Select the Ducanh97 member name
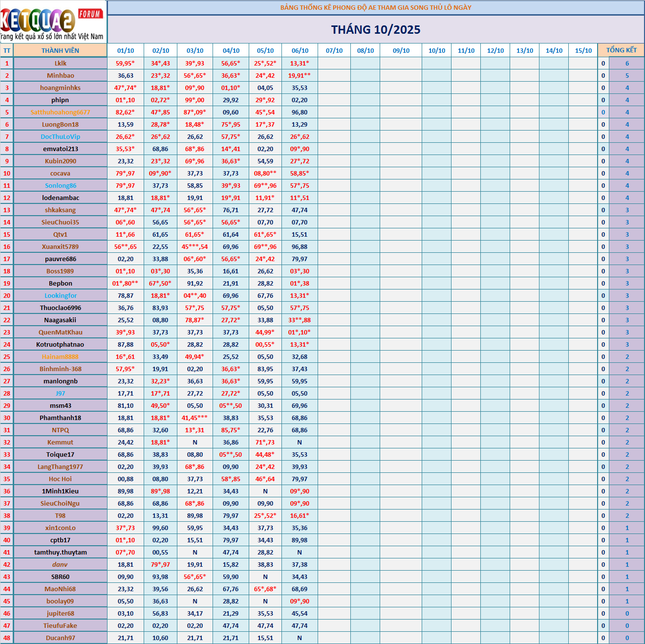645x644 pixels. [x=60, y=638]
